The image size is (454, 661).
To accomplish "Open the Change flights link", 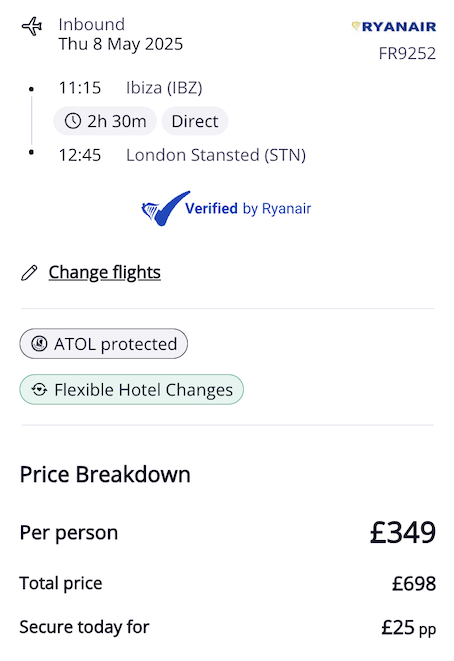I will click(x=105, y=272).
